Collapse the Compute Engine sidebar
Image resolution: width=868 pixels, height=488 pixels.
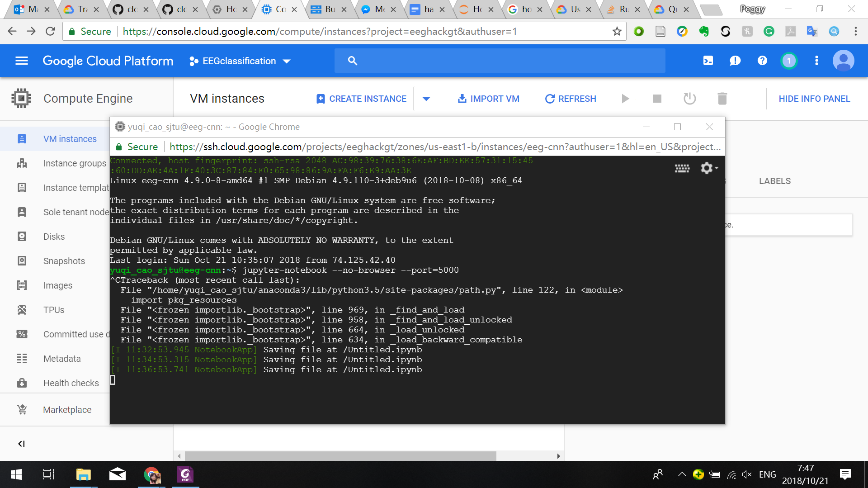(21, 444)
